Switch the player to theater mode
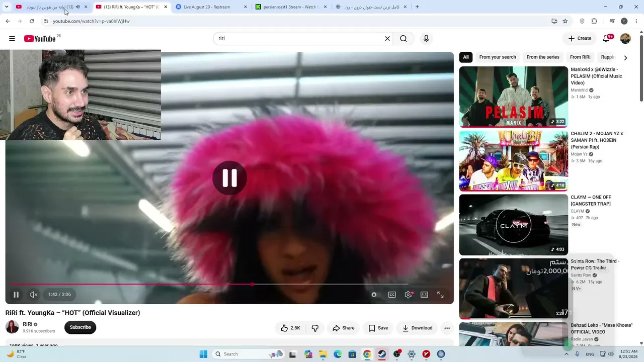Image resolution: width=644 pixels, height=362 pixels. (x=424, y=295)
